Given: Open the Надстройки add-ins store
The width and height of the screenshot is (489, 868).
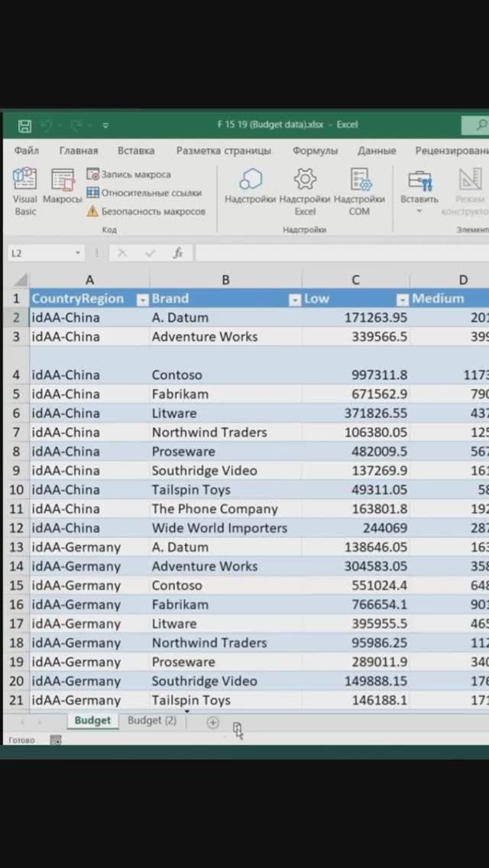Looking at the screenshot, I should (250, 187).
